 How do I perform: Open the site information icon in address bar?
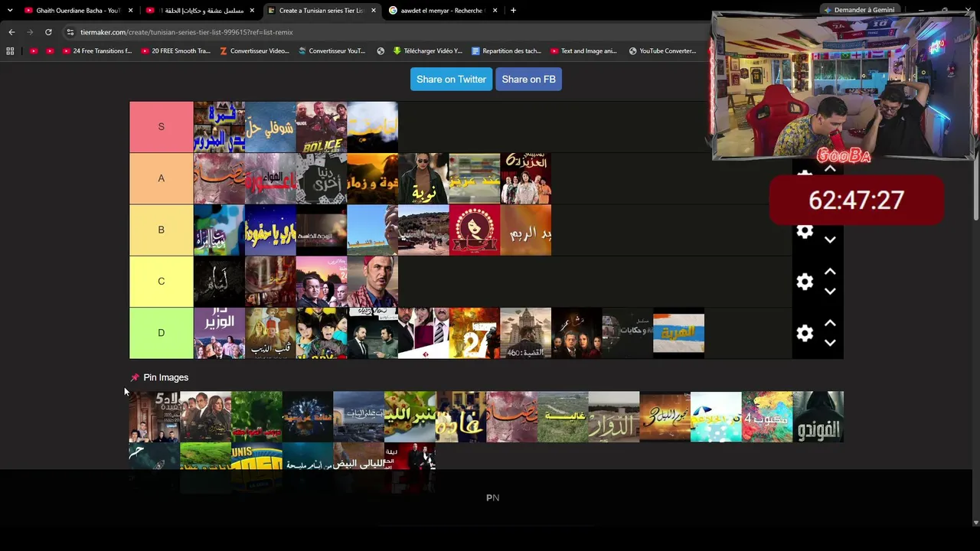tap(70, 32)
